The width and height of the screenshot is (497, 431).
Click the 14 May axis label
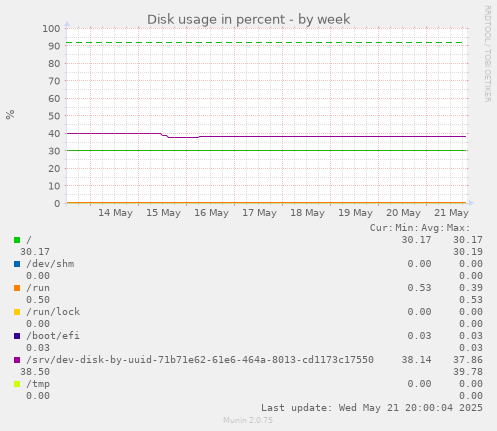click(115, 213)
